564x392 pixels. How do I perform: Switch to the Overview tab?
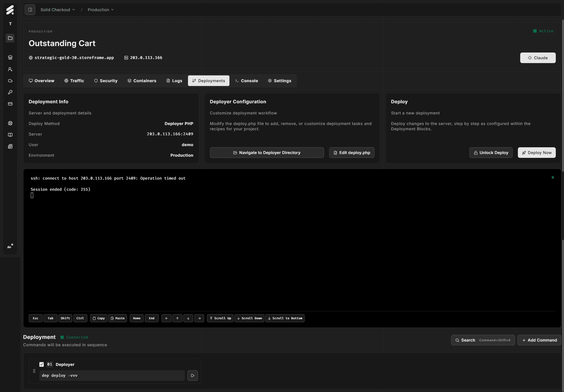[x=41, y=81]
